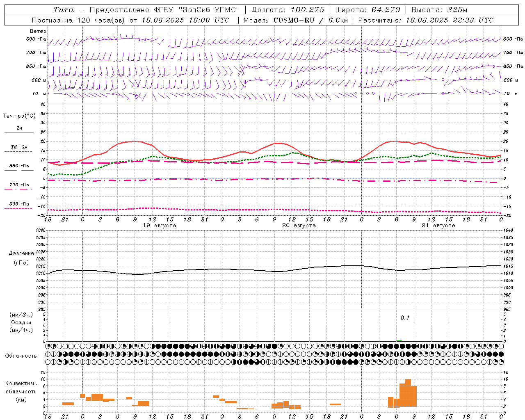Screen dimensions: 525x420
Task: Click the "Модель COSMO-RU / 6.6км" text
Action: [x=296, y=20]
